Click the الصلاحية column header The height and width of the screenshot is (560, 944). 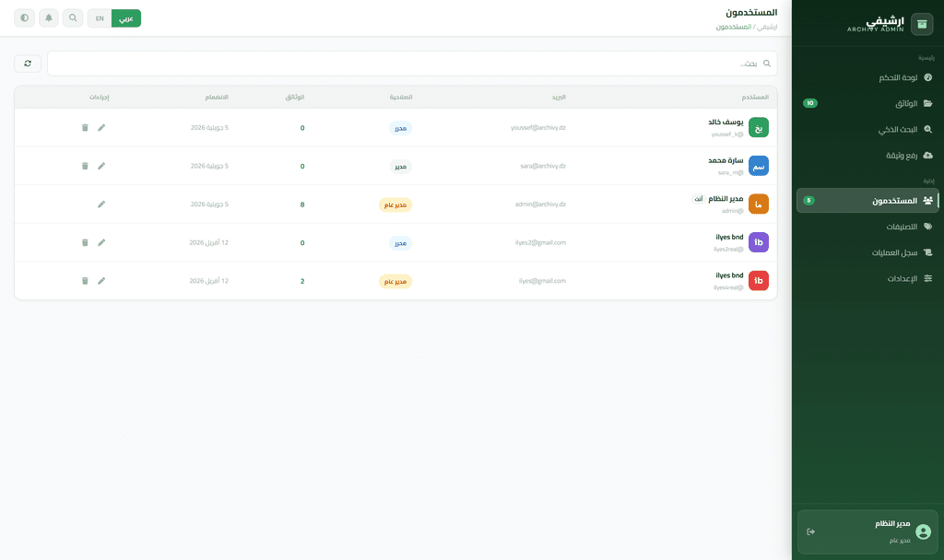click(x=401, y=97)
